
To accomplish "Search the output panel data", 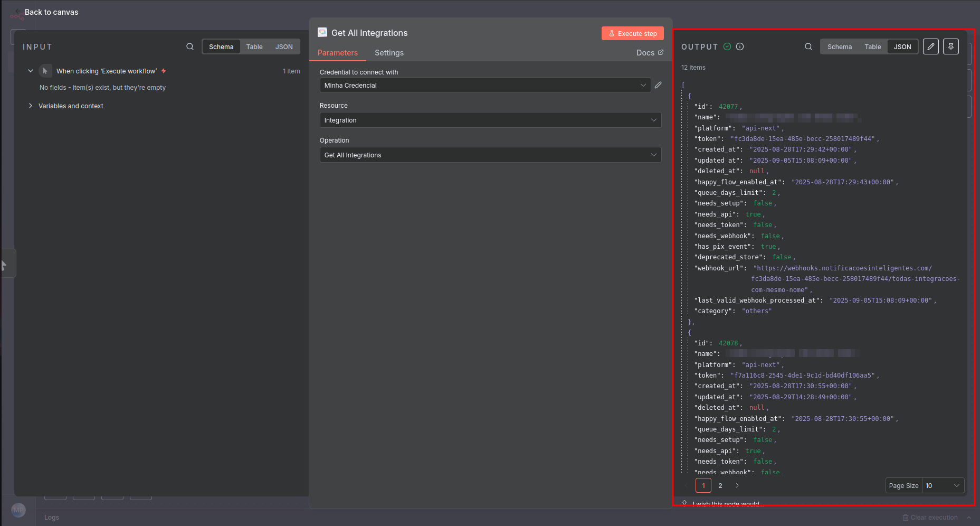I will click(x=808, y=46).
